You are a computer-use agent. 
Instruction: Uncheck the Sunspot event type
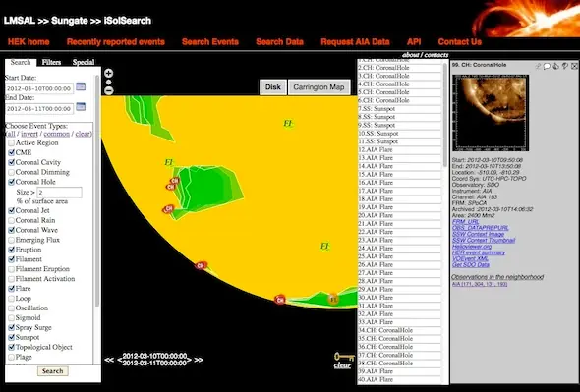(12, 337)
